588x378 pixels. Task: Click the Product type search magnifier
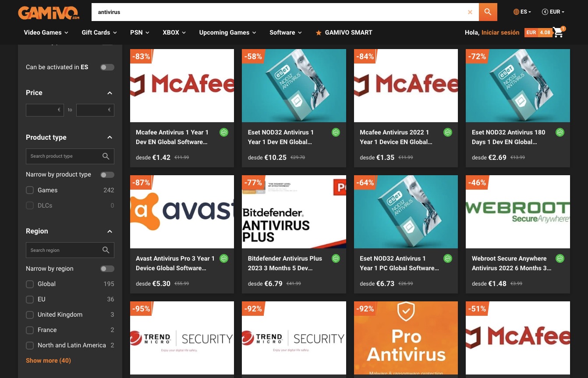pos(106,156)
